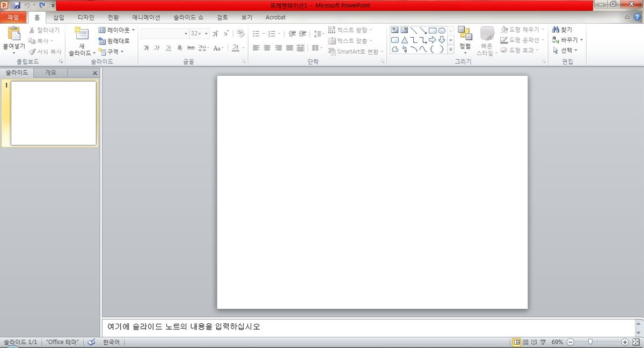The height and width of the screenshot is (348, 644).
Task: Open the 보기 (View) tab
Action: click(246, 17)
